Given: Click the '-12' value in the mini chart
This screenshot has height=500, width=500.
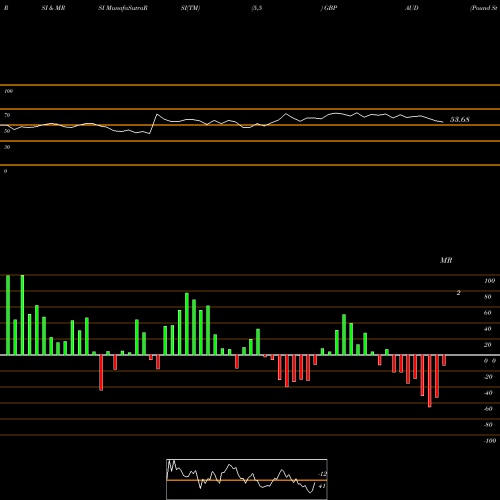Looking at the screenshot, I should [x=322, y=474].
